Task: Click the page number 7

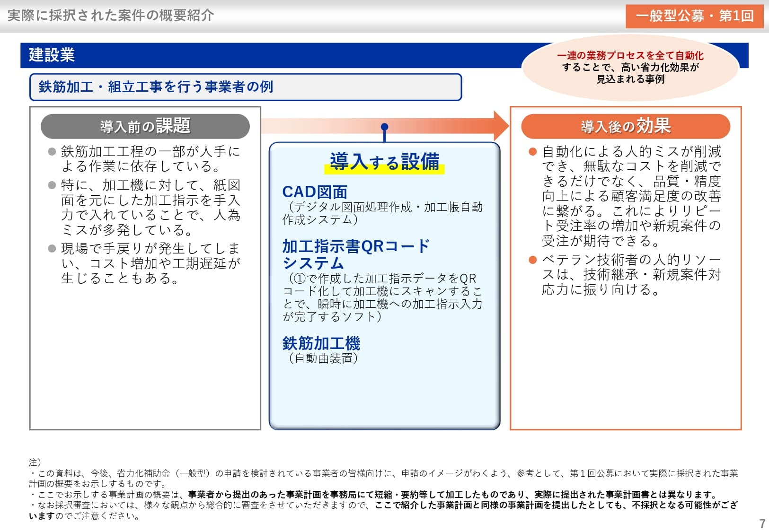Action: coord(762,523)
